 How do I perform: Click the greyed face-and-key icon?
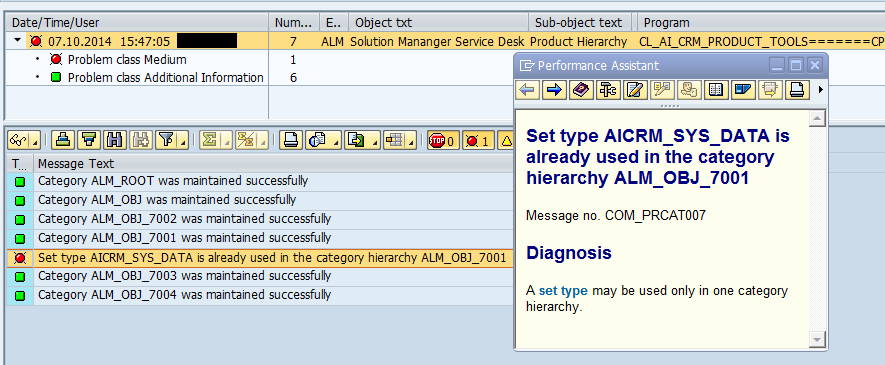pos(689,90)
